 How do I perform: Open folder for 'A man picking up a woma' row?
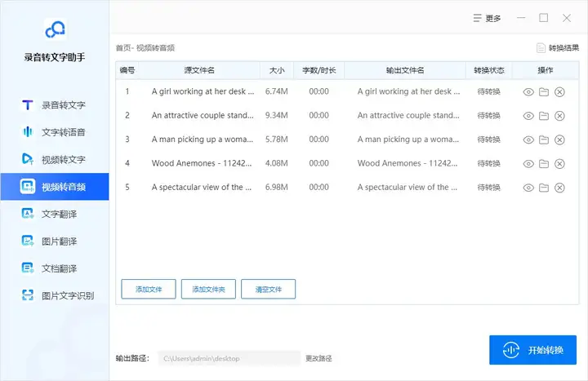click(x=544, y=140)
